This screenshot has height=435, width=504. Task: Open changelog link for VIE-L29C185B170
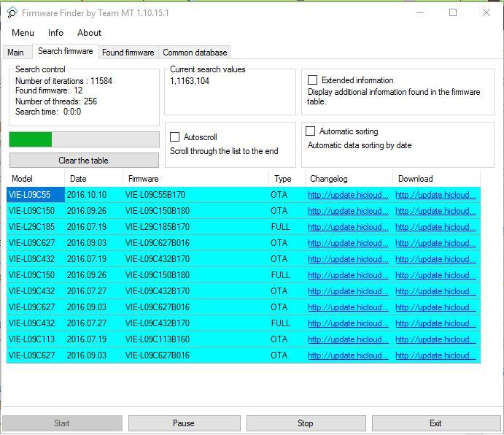pyautogui.click(x=348, y=227)
